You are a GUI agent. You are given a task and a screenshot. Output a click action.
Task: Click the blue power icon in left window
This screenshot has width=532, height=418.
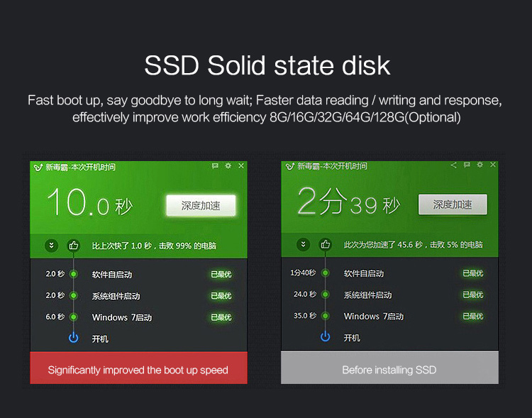74,338
